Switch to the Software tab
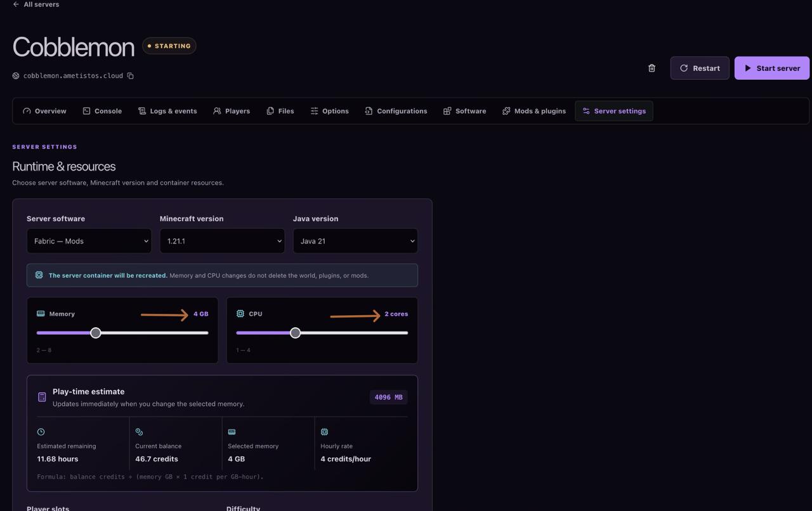812x511 pixels. click(x=465, y=111)
